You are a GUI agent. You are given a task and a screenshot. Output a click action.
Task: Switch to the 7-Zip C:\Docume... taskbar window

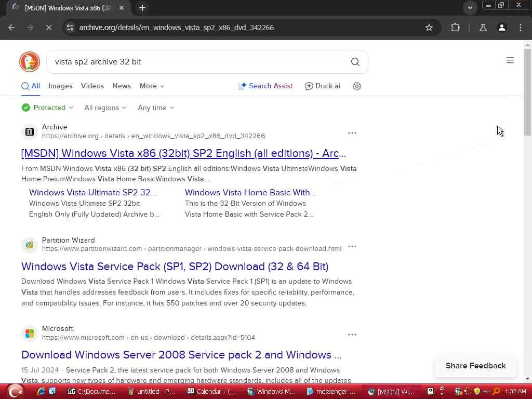coord(91,392)
